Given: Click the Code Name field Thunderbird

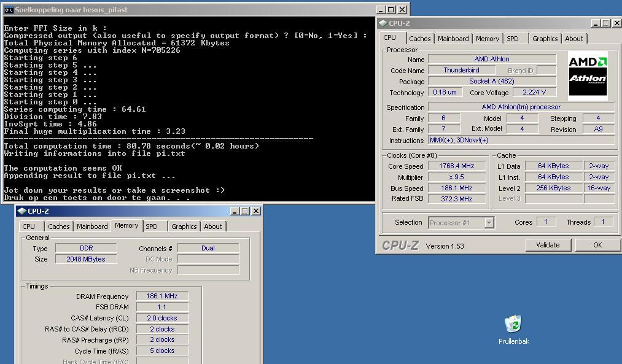Looking at the screenshot, I should pos(462,70).
